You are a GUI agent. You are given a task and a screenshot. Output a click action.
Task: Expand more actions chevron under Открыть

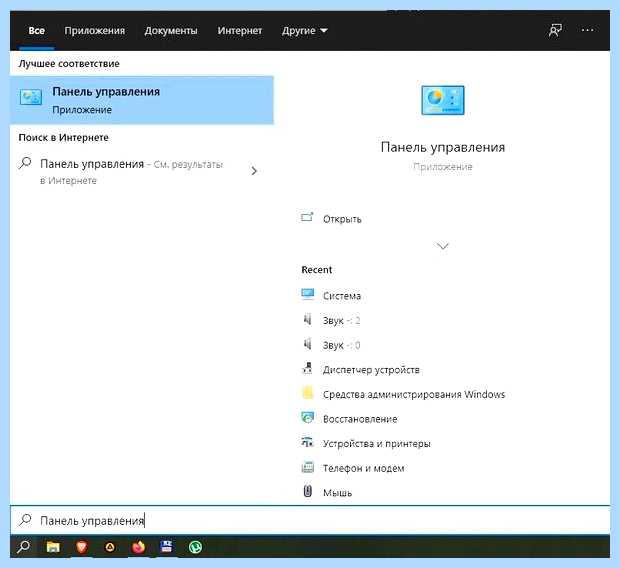pyautogui.click(x=442, y=246)
